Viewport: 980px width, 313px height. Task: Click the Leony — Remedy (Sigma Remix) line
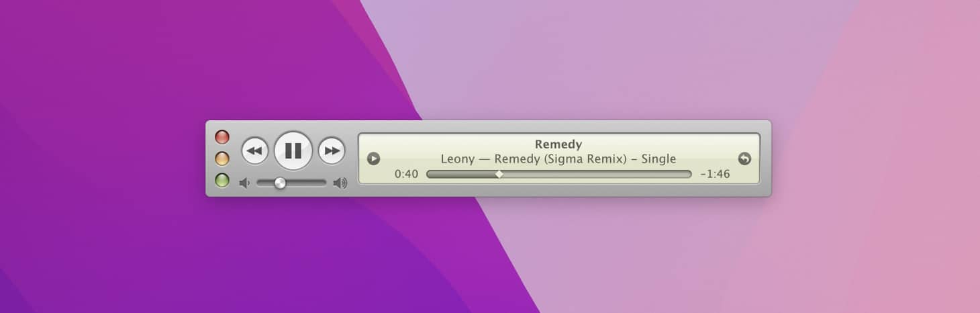coord(558,159)
